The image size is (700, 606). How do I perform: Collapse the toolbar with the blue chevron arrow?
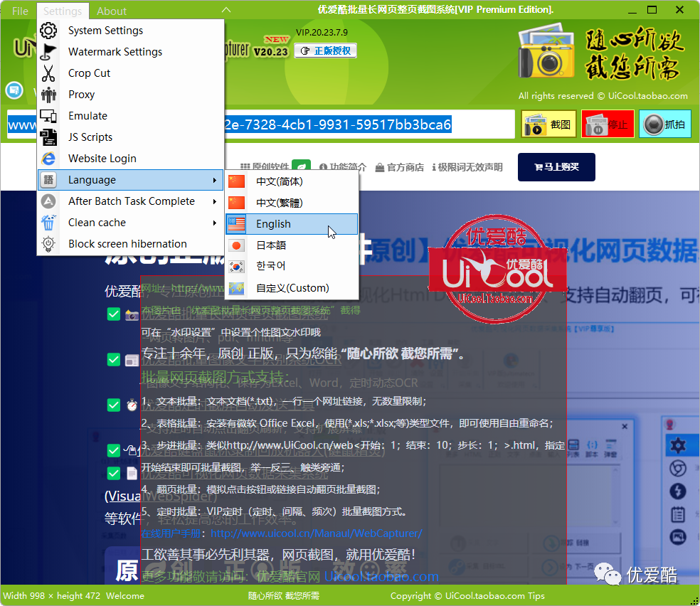[226, 10]
